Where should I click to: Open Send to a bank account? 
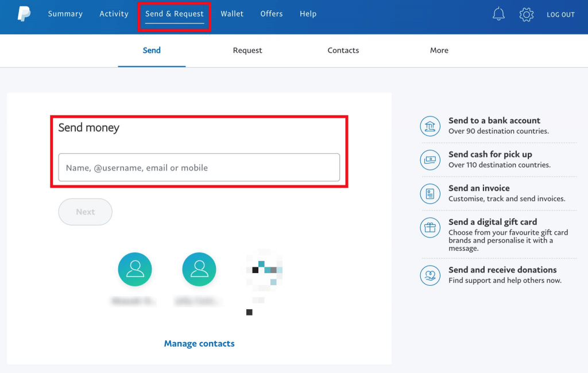pyautogui.click(x=494, y=121)
